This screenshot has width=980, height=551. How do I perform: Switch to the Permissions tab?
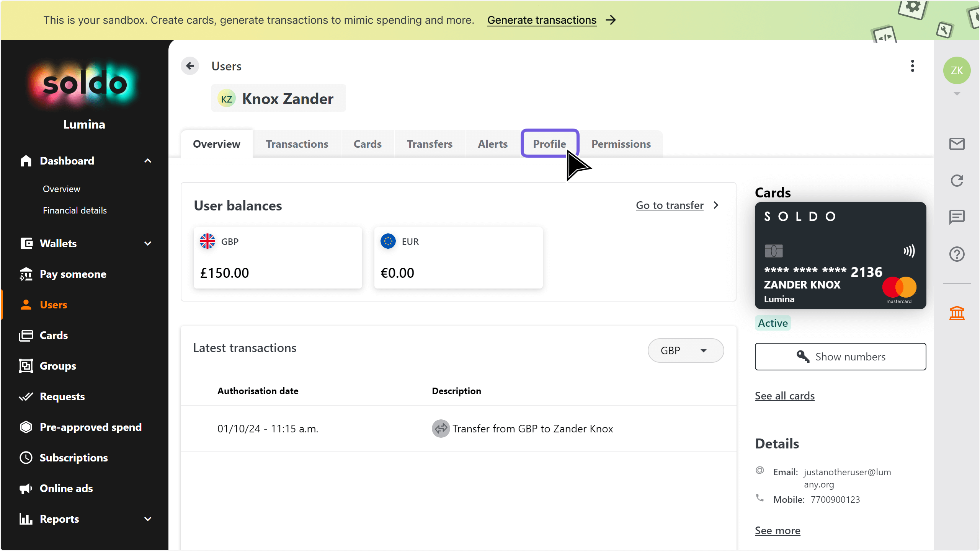[x=621, y=144]
